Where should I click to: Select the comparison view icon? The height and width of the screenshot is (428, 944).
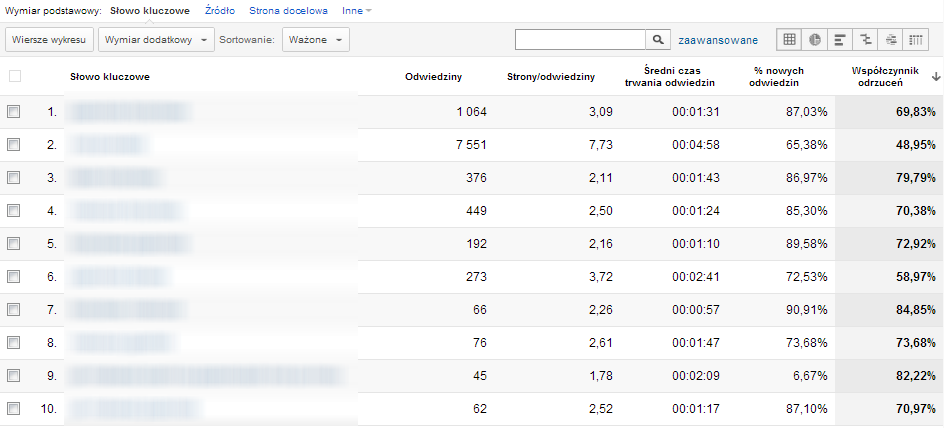coord(865,40)
